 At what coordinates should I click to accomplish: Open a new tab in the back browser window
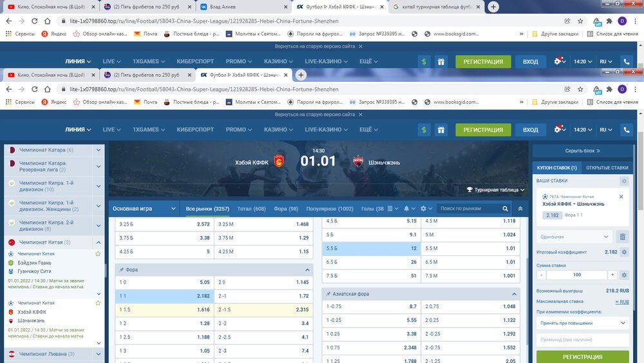[493, 6]
